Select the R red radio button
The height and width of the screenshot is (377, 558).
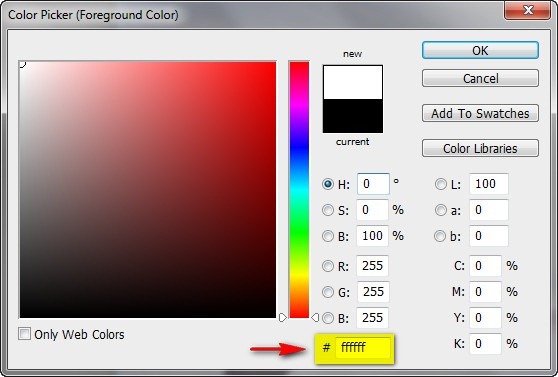point(328,266)
